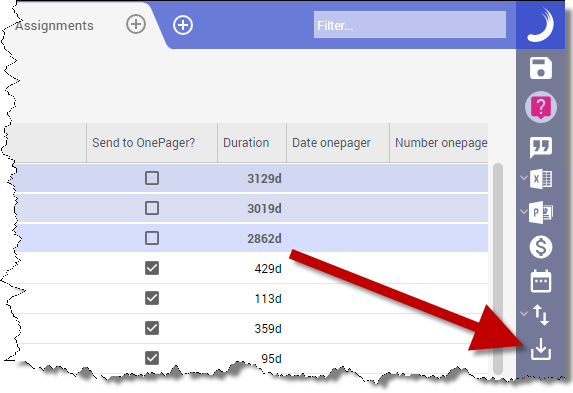Click the Duration column header

252,143
